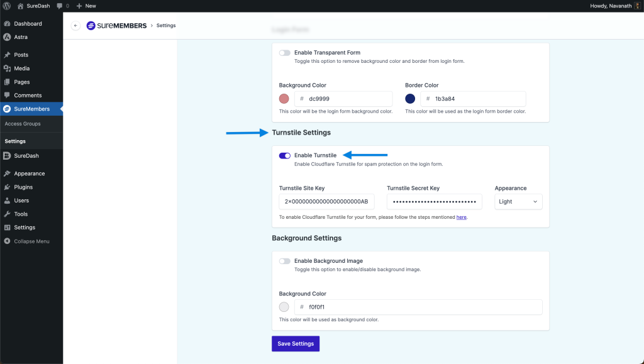Viewport: 644px width, 364px height.
Task: Toggle Enable Transparent Form switch
Action: click(285, 53)
